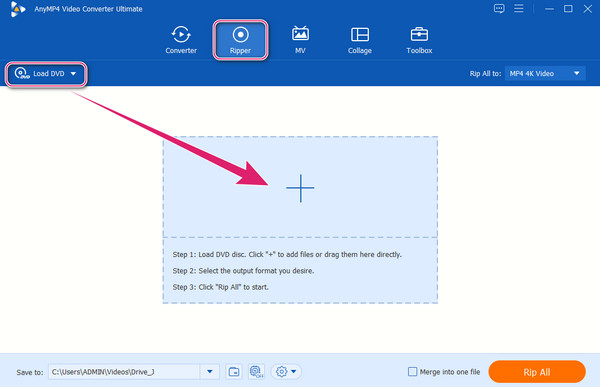Screen dimensions: 600x387
Task: Open the gear settings menu
Action: pos(286,372)
